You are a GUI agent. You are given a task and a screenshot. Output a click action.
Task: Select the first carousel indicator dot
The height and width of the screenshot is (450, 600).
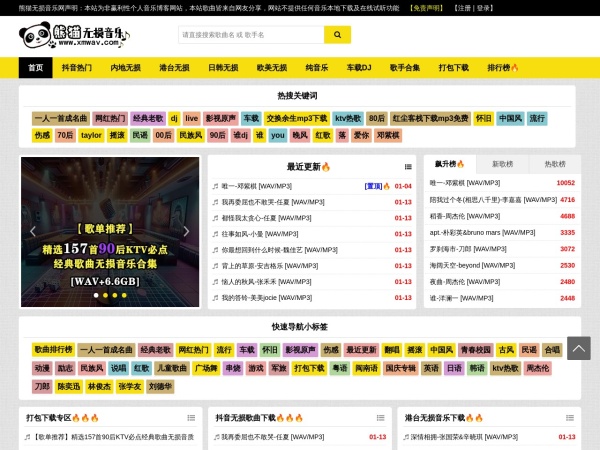[x=96, y=295]
